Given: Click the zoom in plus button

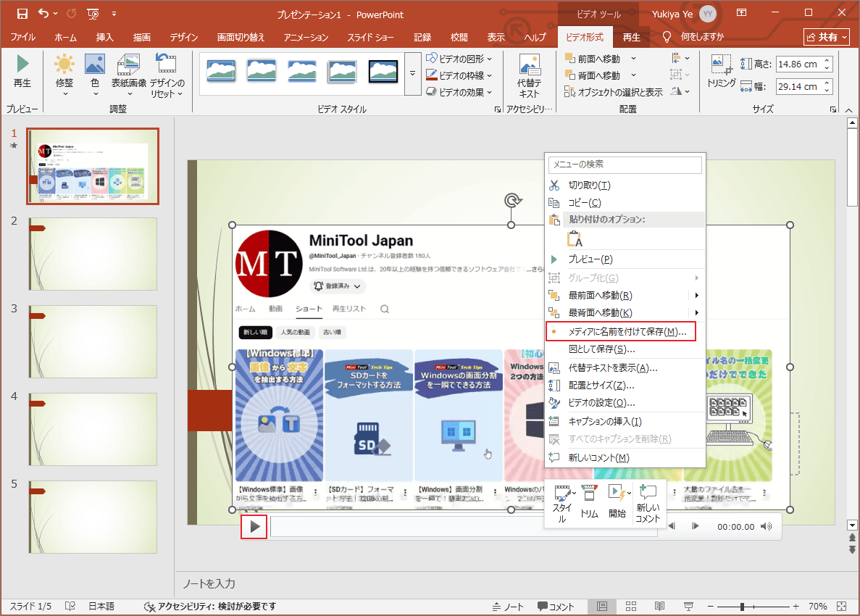Looking at the screenshot, I should (796, 606).
